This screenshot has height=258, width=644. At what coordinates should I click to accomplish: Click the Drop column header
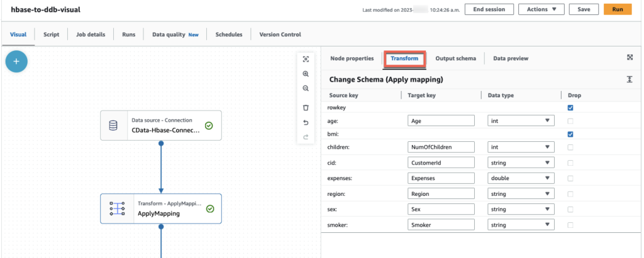[574, 95]
